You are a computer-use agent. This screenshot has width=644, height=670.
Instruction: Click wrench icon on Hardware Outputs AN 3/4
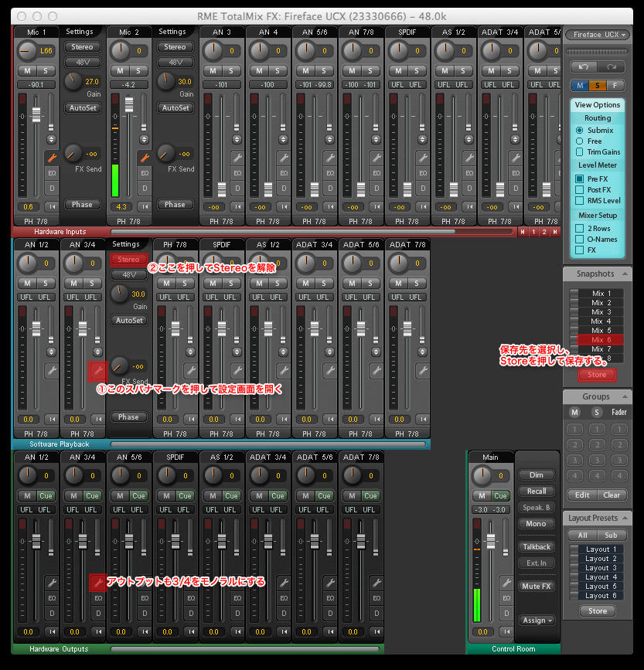97,582
